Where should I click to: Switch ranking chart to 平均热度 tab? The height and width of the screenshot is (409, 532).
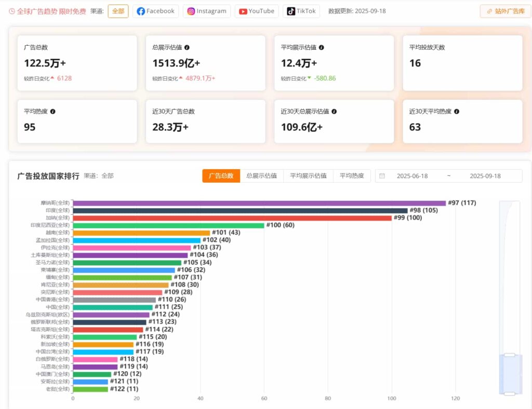(352, 176)
